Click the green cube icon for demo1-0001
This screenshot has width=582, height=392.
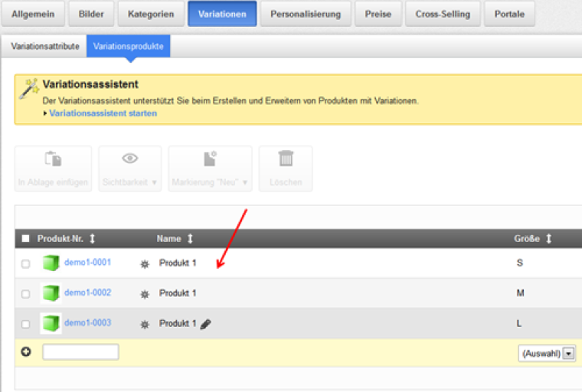pos(51,263)
